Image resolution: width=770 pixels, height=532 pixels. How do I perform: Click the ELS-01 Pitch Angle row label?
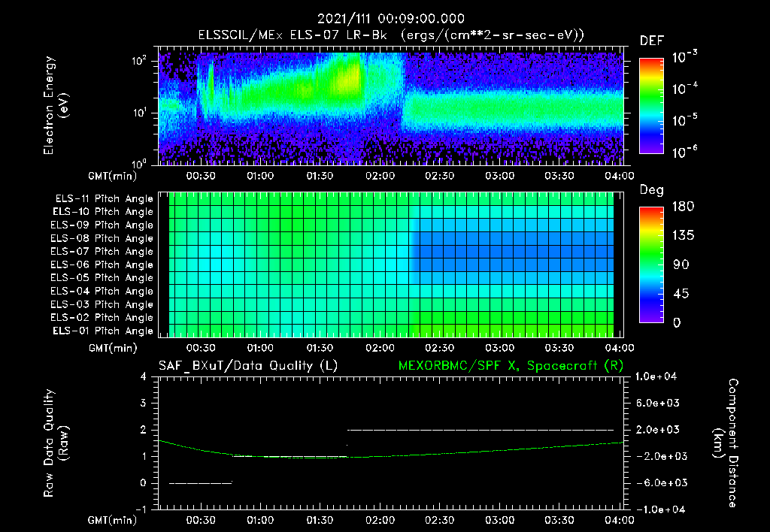coord(103,331)
